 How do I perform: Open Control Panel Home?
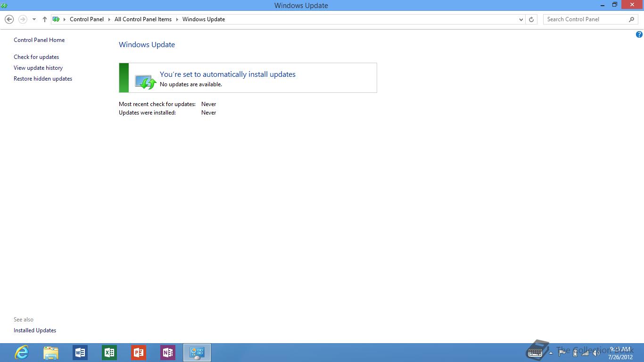39,40
